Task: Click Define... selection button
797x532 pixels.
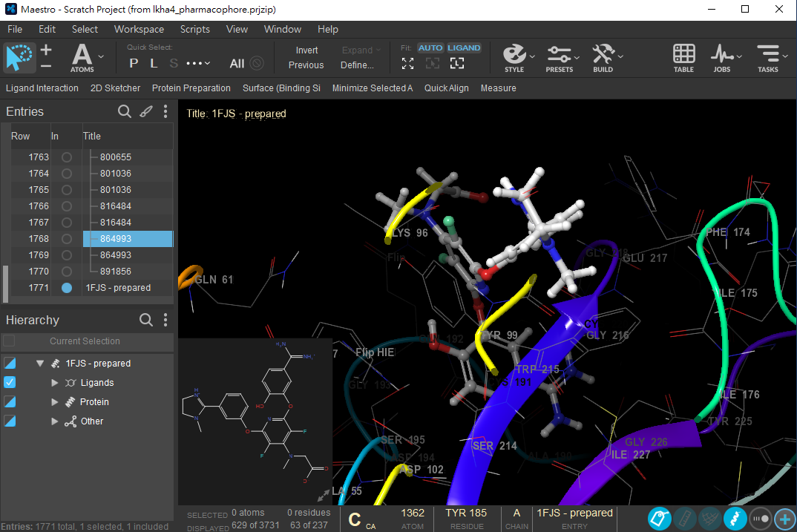Action: point(358,65)
